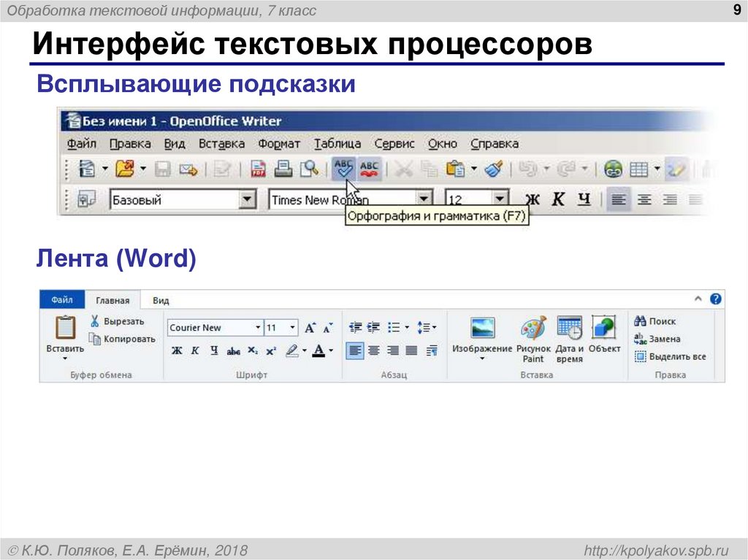Open the Вставка menu in Writer
Image resolution: width=748 pixels, height=560 pixels.
pos(221,144)
